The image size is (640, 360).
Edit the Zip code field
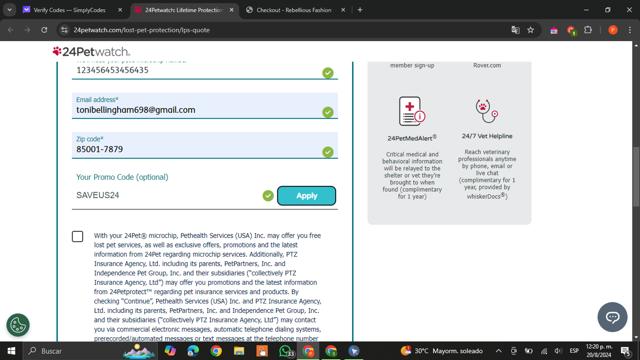coord(204,145)
